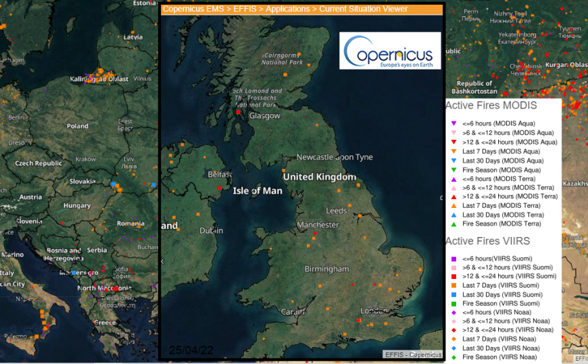Go to the EFFIS breadcrumb link
Viewport: 588px width, 364px height.
click(245, 9)
